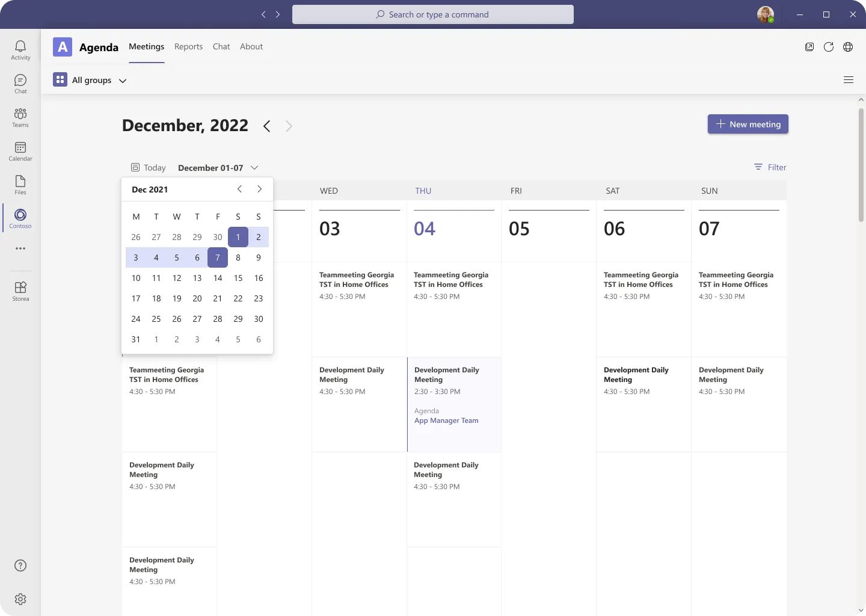Viewport: 866px width, 616px height.
Task: Select the Contoso app icon
Action: tap(20, 218)
